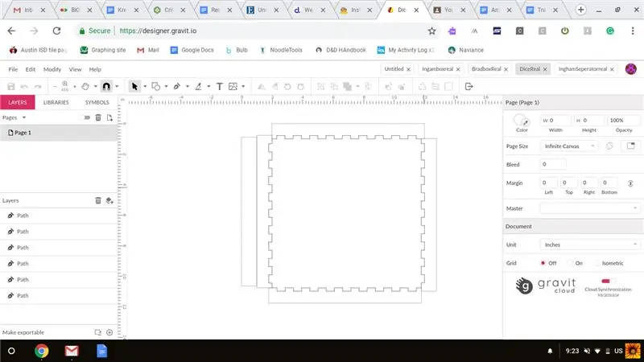Open Gmail from the taskbar
644x362 pixels.
(x=72, y=351)
